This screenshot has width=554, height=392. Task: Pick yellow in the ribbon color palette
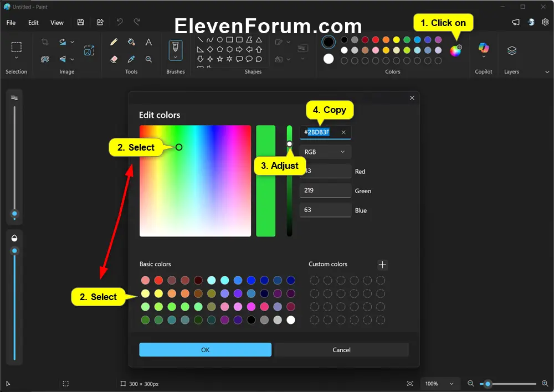coord(397,39)
